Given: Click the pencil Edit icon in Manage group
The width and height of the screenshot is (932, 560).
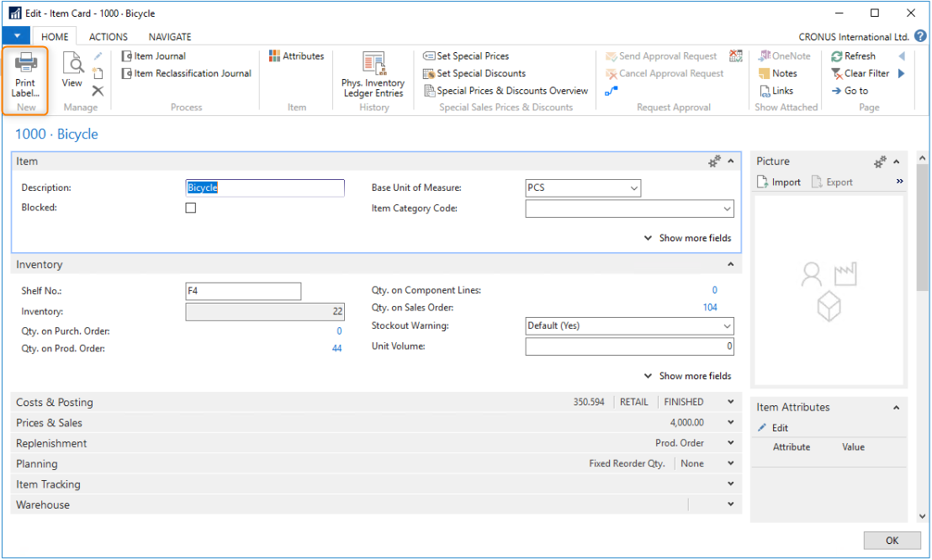Looking at the screenshot, I should click(x=98, y=55).
